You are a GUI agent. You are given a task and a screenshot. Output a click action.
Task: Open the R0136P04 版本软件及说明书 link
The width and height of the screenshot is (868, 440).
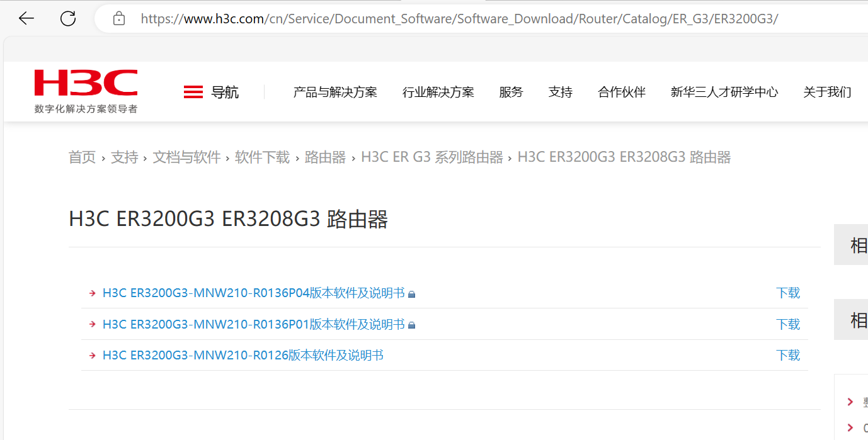253,293
